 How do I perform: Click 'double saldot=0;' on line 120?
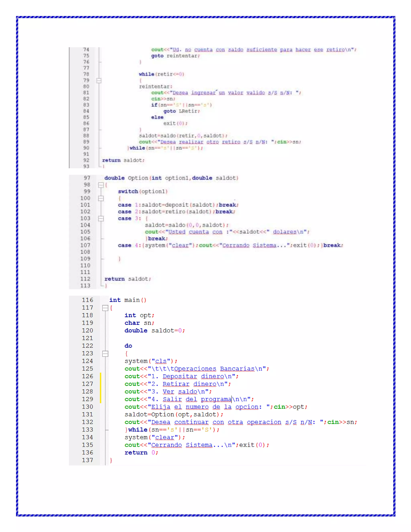(155, 331)
